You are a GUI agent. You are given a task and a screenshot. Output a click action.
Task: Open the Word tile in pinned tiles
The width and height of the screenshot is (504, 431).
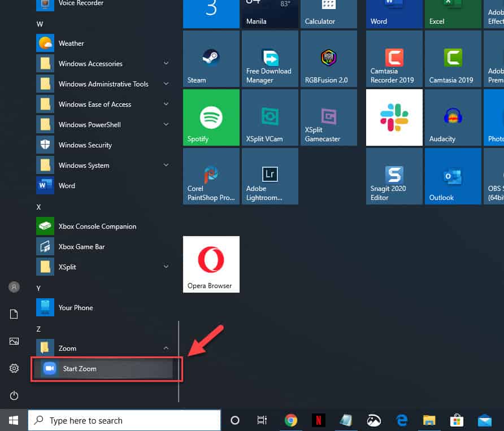[394, 14]
